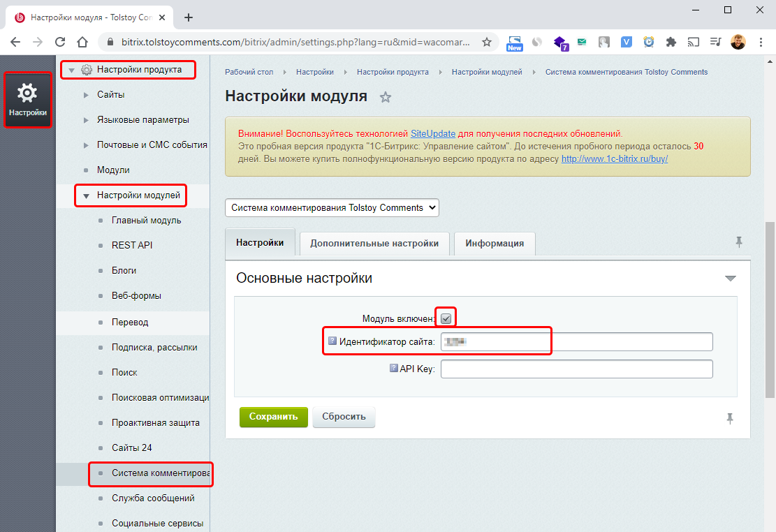776x532 pixels.
Task: Click the Сбросить button
Action: click(344, 417)
